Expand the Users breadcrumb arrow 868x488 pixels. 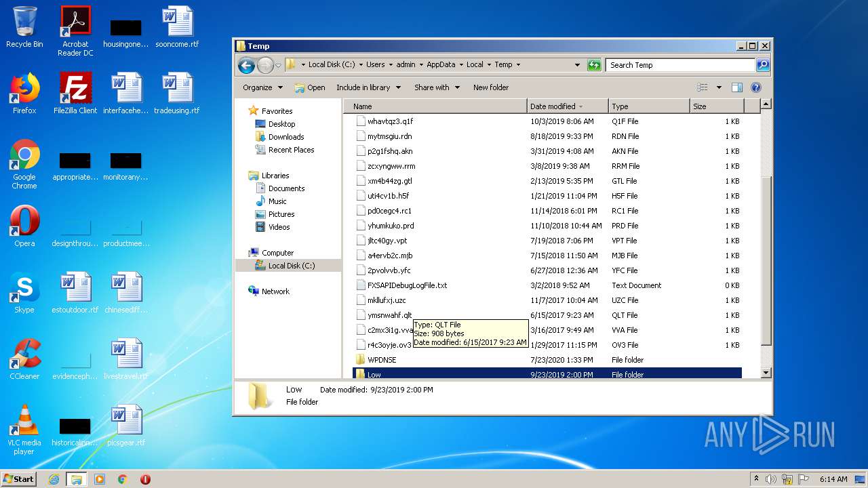pos(391,65)
